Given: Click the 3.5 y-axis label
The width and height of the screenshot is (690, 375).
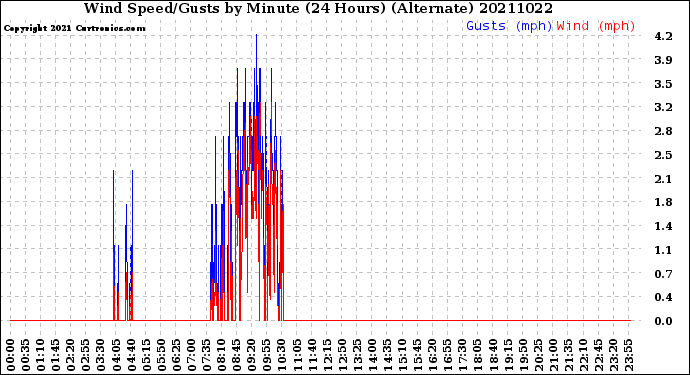Looking at the screenshot, I should pos(663,84).
